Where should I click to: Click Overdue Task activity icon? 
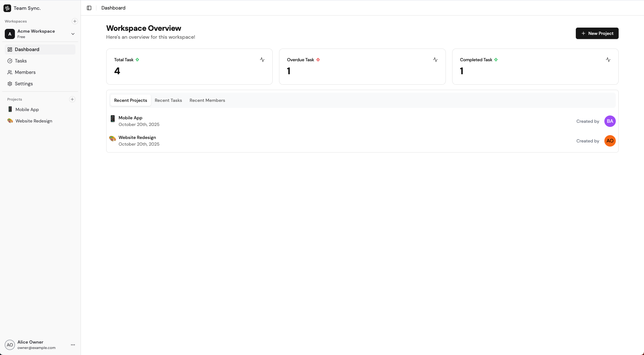[x=435, y=60]
